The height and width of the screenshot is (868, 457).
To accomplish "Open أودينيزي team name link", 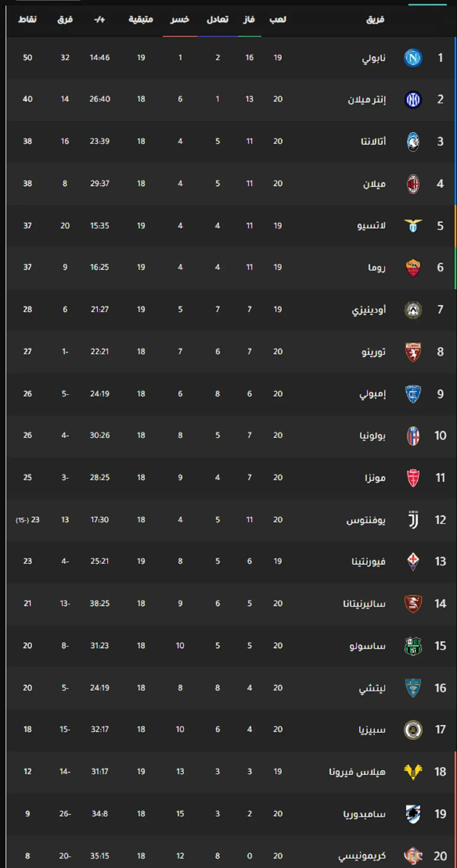I will (369, 310).
